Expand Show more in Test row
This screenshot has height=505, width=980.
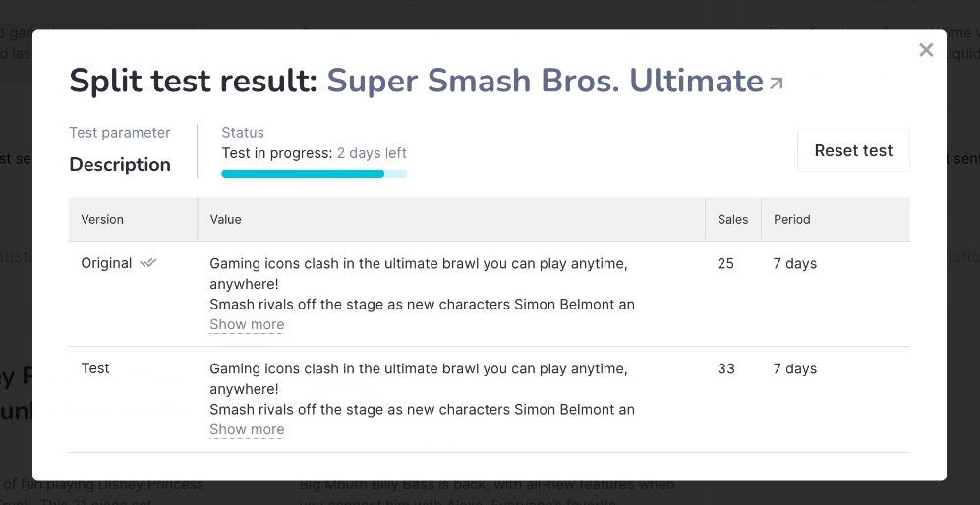[247, 429]
